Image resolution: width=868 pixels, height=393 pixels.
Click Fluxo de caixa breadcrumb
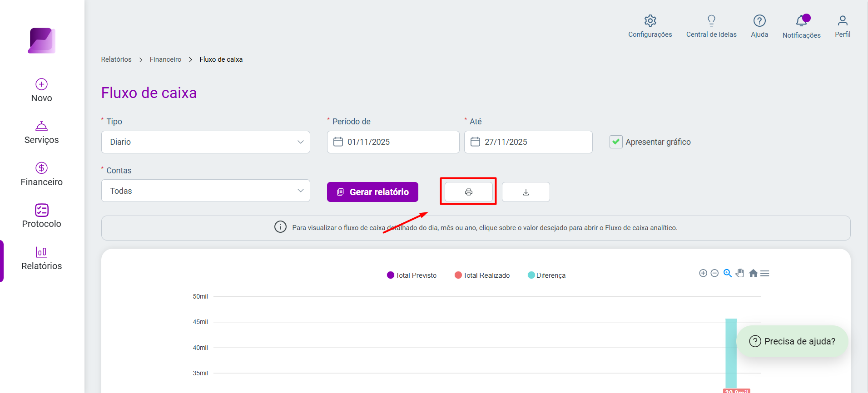(x=221, y=59)
